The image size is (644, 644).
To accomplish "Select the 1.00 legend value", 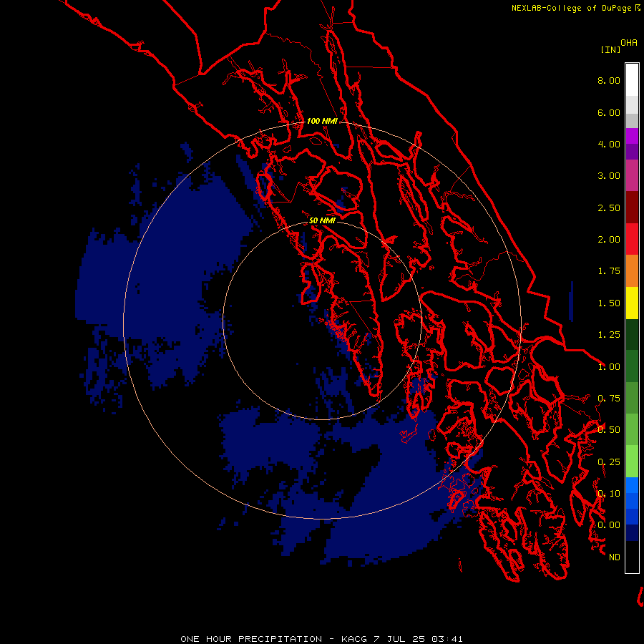I will coord(609,367).
